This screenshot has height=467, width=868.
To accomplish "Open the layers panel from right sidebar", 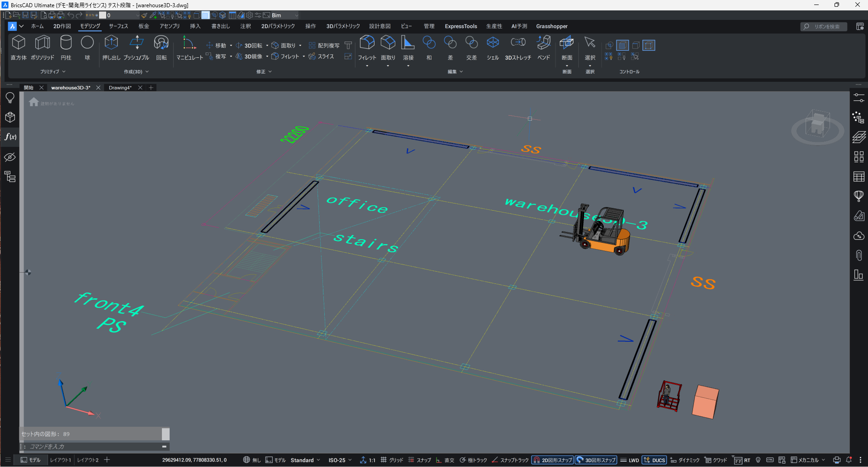I will click(859, 137).
